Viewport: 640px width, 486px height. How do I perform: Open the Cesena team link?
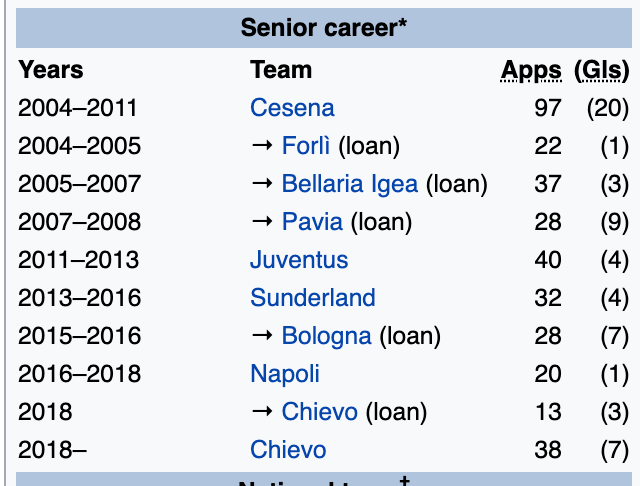pos(292,108)
